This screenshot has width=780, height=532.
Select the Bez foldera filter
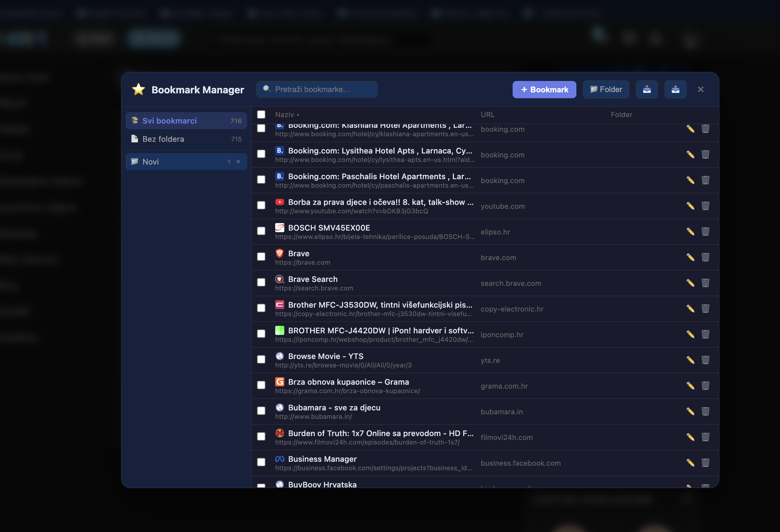[163, 139]
